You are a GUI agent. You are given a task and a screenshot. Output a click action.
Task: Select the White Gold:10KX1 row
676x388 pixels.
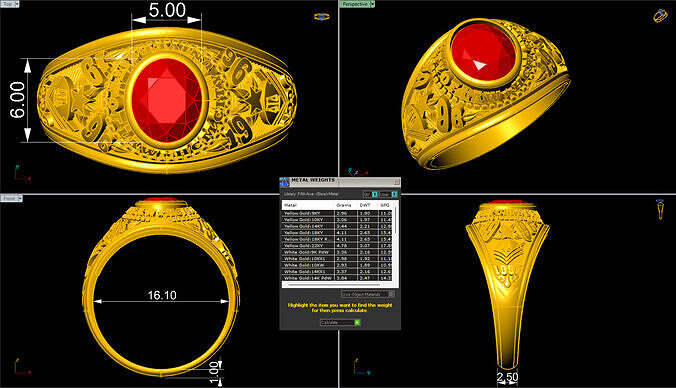[x=337, y=259]
